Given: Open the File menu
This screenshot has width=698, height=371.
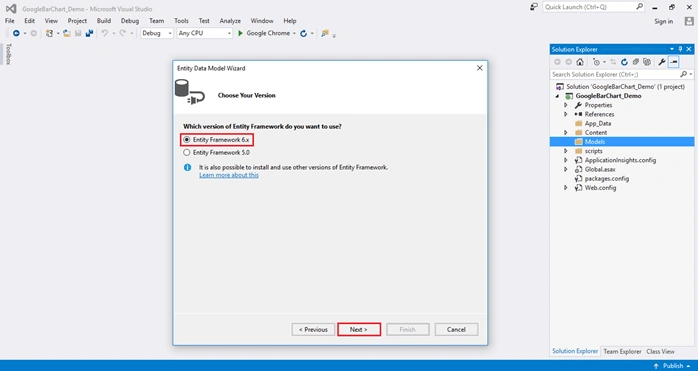Looking at the screenshot, I should [10, 21].
